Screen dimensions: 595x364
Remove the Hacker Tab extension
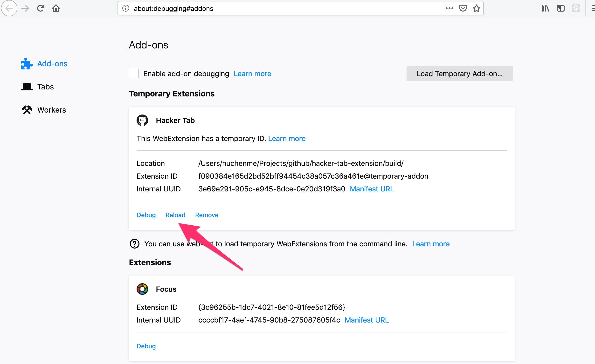(x=207, y=215)
